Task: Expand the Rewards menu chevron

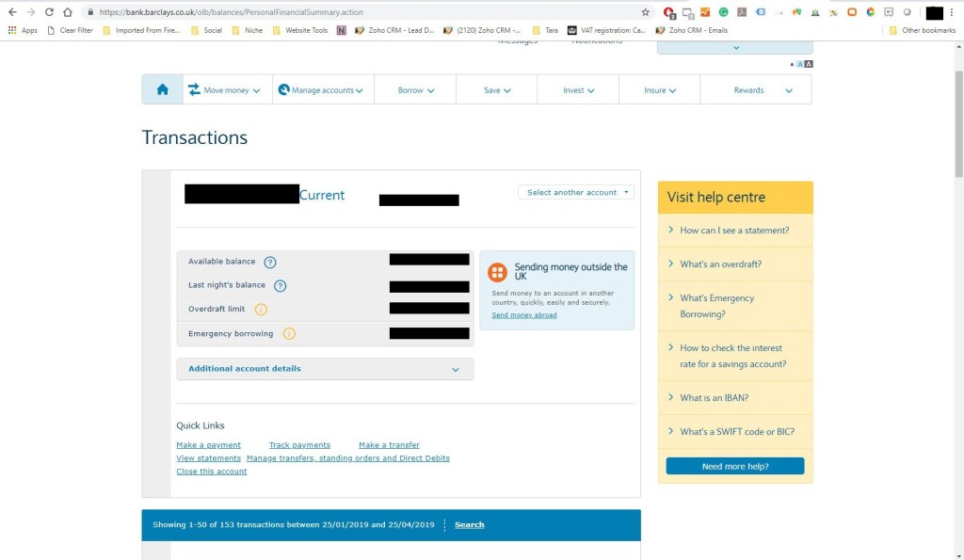Action: 789,90
